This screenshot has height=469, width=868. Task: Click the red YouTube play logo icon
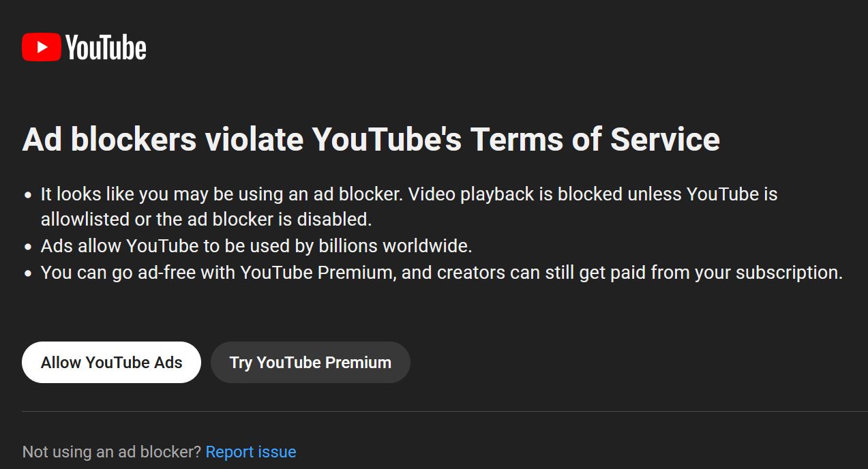point(41,47)
